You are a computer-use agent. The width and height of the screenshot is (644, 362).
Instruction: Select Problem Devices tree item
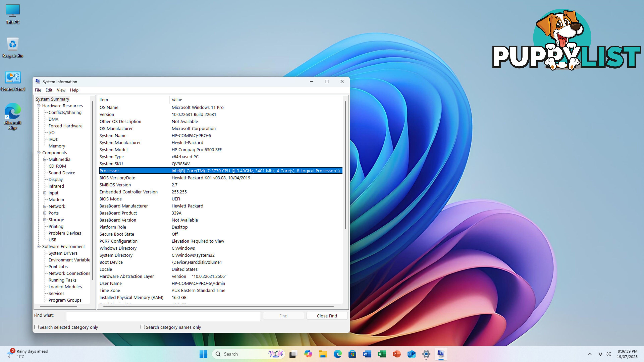click(65, 233)
